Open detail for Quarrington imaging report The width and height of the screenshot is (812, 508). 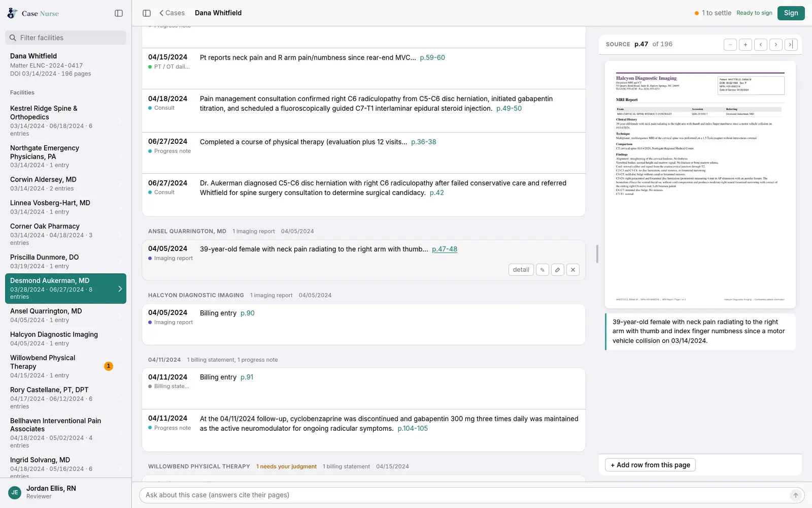click(521, 270)
